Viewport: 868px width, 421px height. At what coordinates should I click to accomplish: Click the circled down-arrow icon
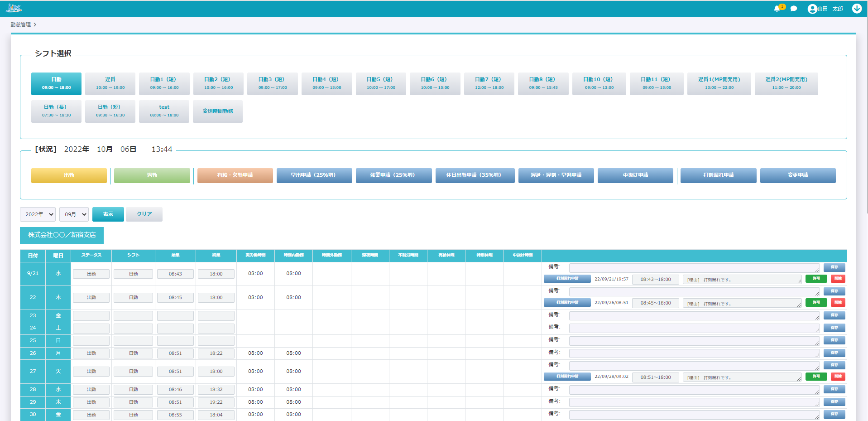pos(857,9)
